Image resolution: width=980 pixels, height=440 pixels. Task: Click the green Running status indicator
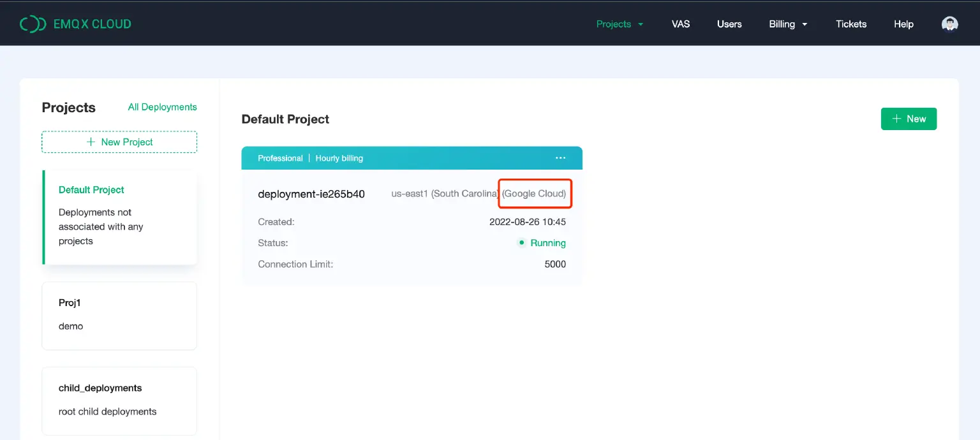542,243
